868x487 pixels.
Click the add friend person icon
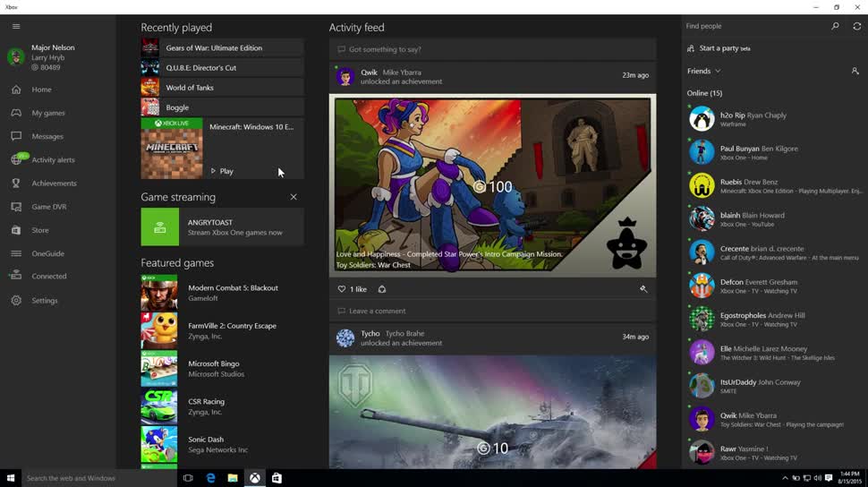[855, 71]
